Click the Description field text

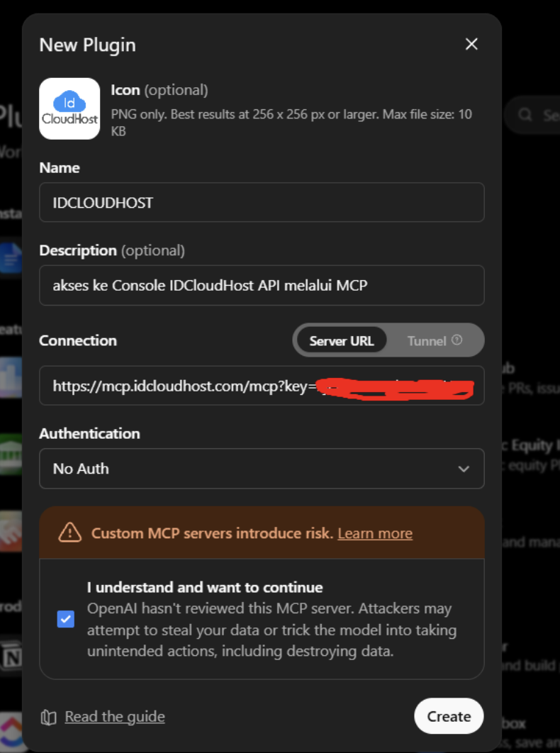tap(210, 285)
